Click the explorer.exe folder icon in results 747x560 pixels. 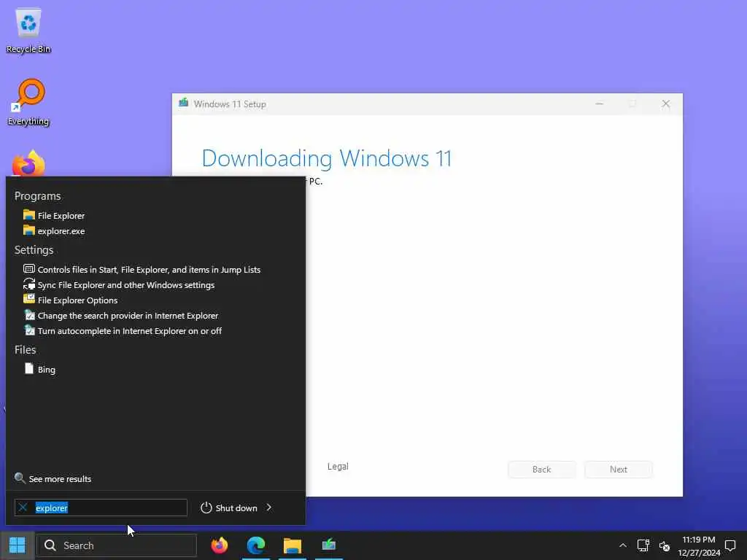click(29, 230)
